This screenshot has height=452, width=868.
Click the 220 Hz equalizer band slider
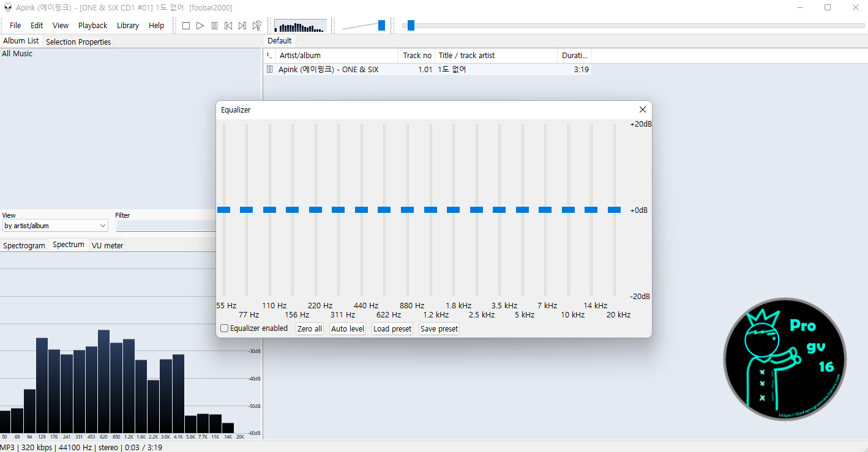pyautogui.click(x=316, y=210)
